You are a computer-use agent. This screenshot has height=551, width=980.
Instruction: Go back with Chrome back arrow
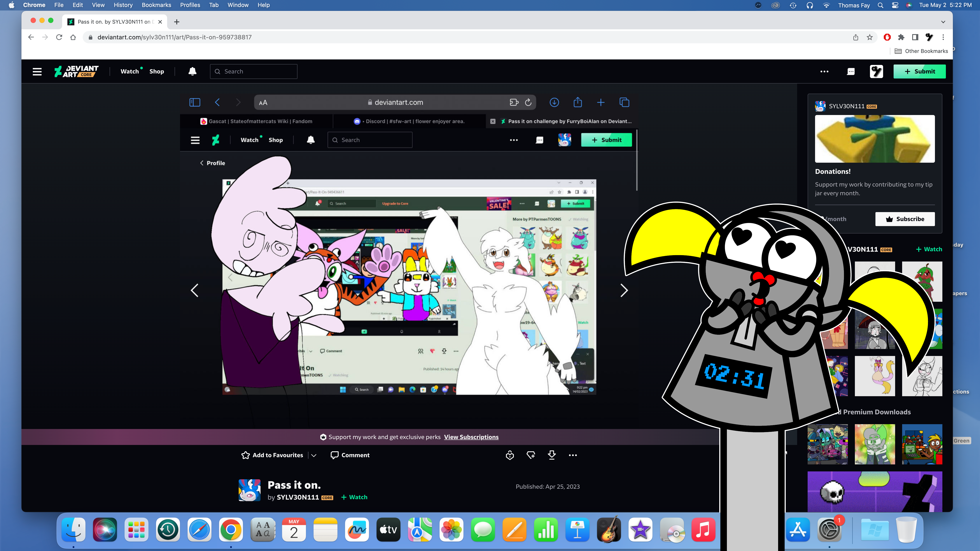tap(31, 37)
